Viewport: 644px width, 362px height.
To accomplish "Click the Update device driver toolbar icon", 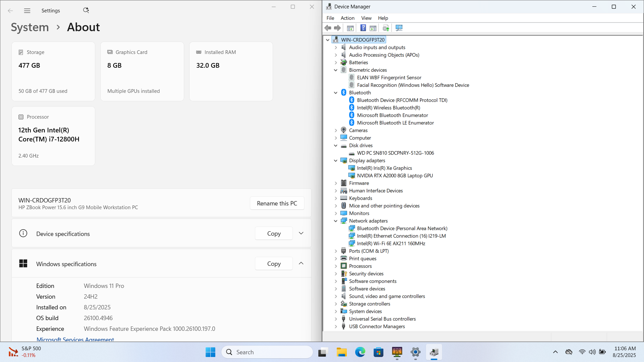I will click(x=386, y=28).
